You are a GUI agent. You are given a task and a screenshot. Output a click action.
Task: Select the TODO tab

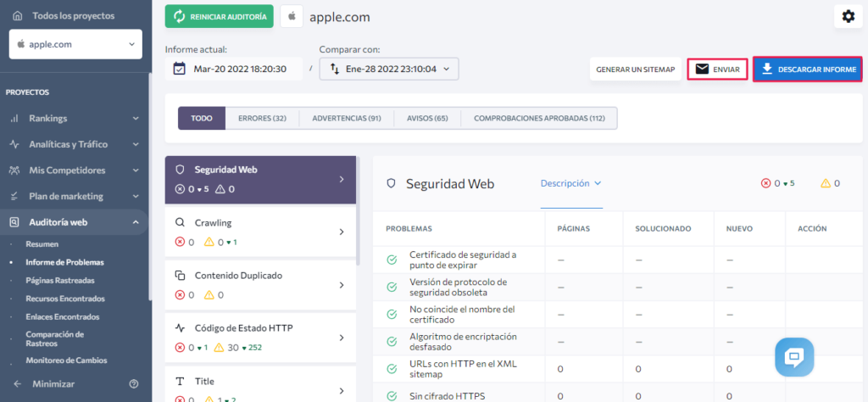pos(202,119)
